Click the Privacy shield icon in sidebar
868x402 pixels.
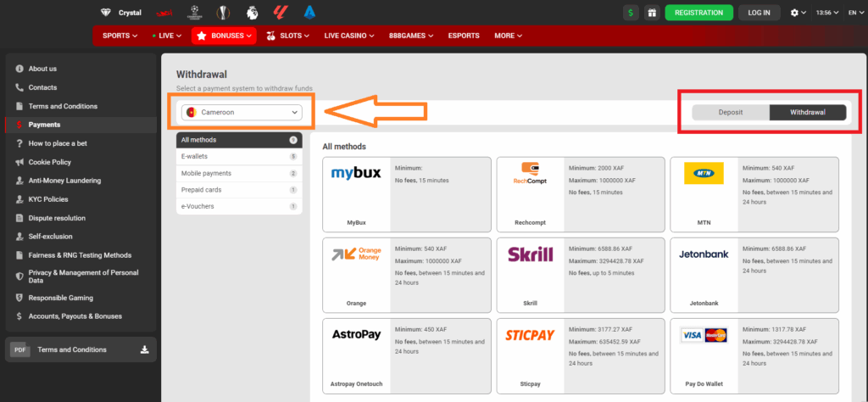(x=19, y=276)
